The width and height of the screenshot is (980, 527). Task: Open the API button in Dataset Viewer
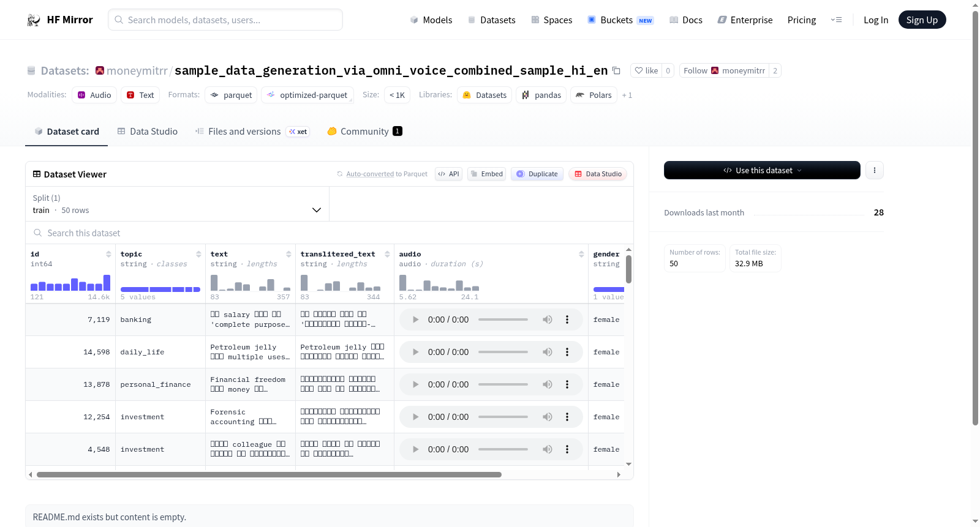pyautogui.click(x=448, y=174)
